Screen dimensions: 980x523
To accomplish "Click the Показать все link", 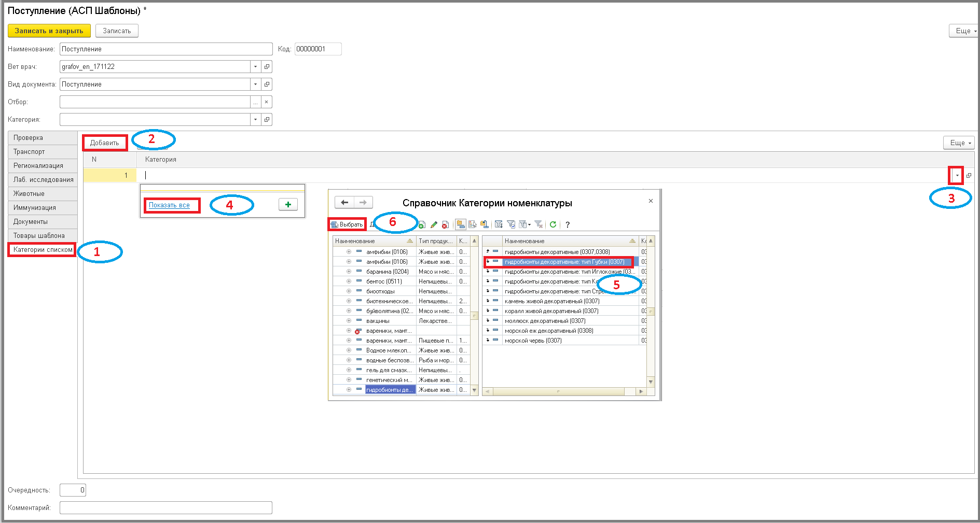I will pos(169,205).
